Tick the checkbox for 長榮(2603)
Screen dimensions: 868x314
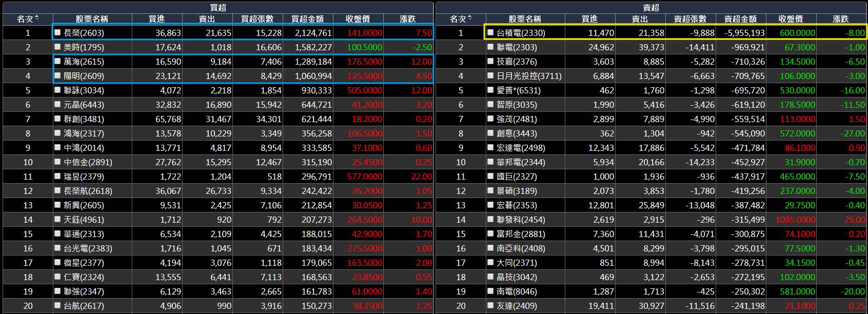58,32
